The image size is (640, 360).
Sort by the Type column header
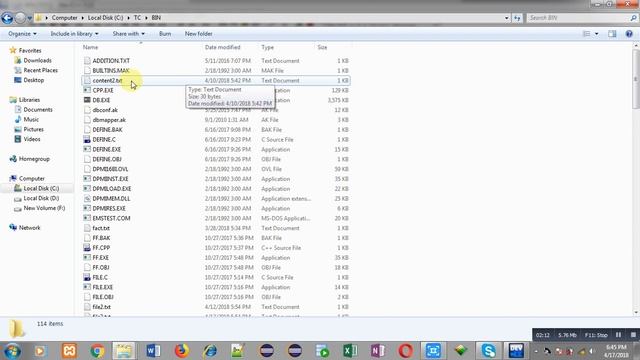tap(267, 47)
